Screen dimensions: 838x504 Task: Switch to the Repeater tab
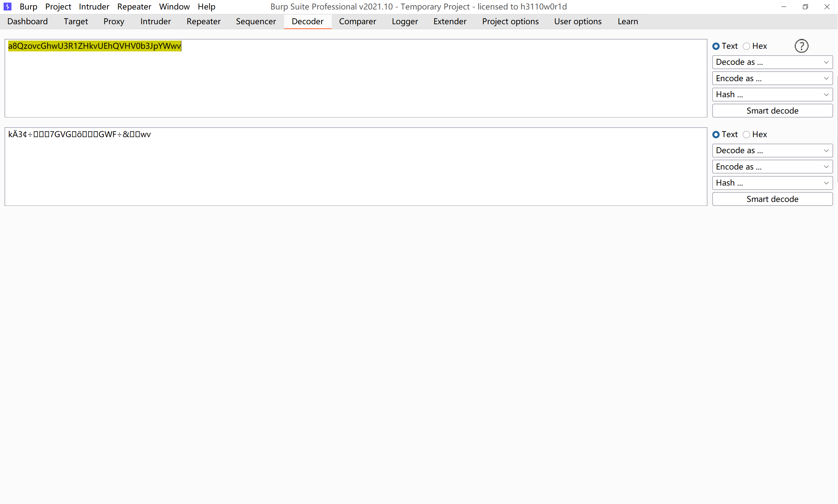click(x=204, y=21)
